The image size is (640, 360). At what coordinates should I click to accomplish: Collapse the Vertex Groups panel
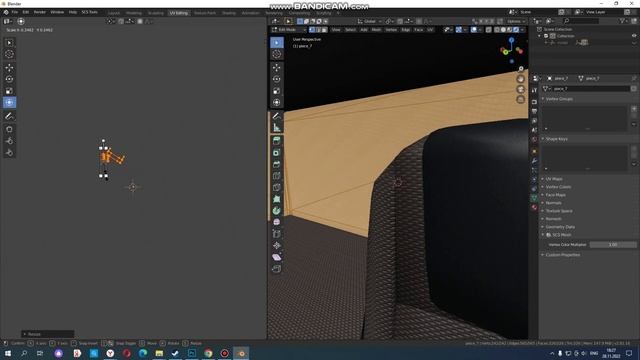(559, 99)
